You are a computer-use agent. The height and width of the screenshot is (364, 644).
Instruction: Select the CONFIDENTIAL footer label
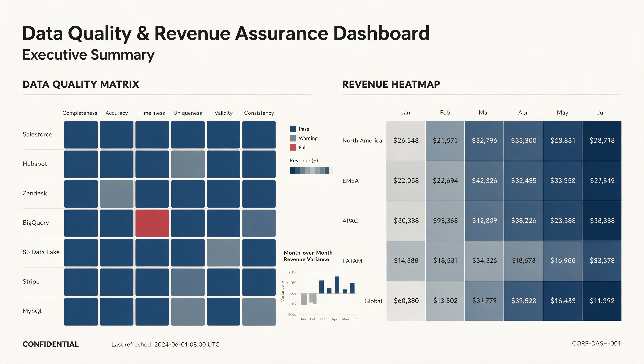point(51,344)
